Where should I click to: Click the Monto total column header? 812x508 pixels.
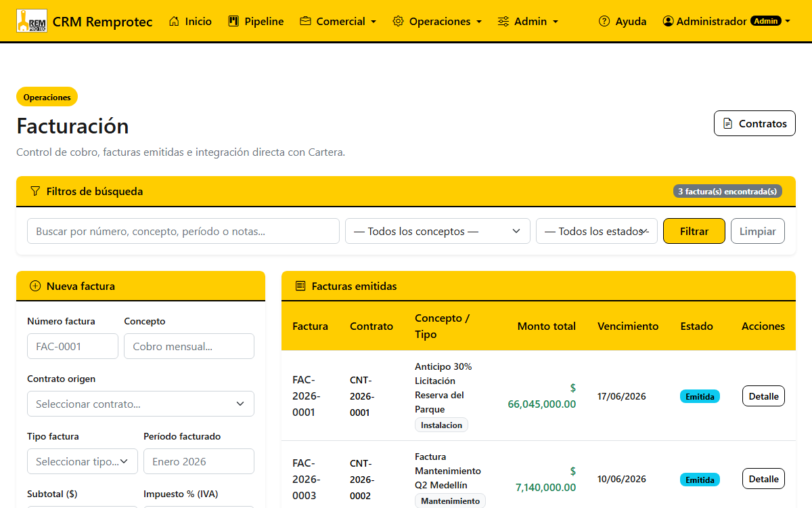tap(547, 326)
